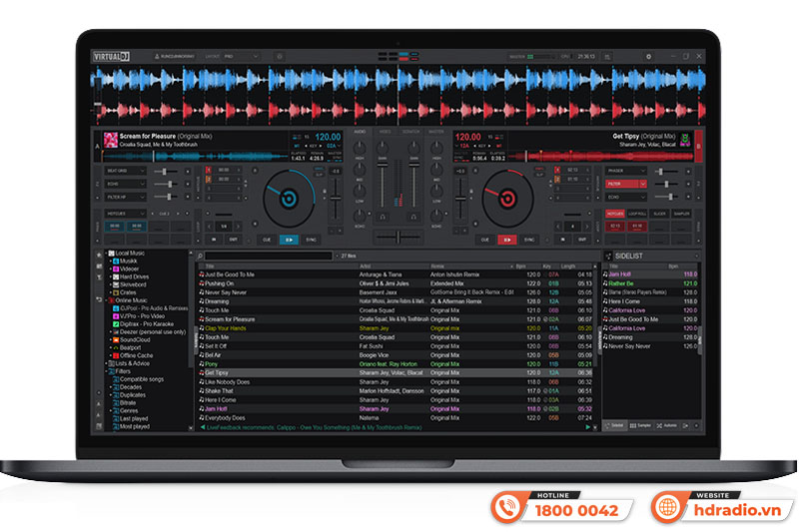Switch mixer to AUDIO tab

click(x=360, y=132)
